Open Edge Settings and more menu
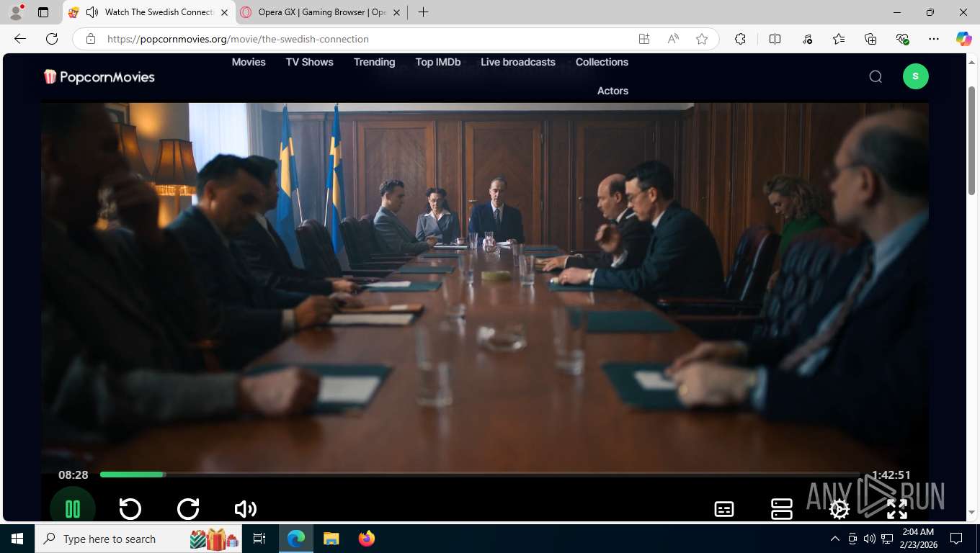This screenshot has height=553, width=980. click(x=934, y=39)
